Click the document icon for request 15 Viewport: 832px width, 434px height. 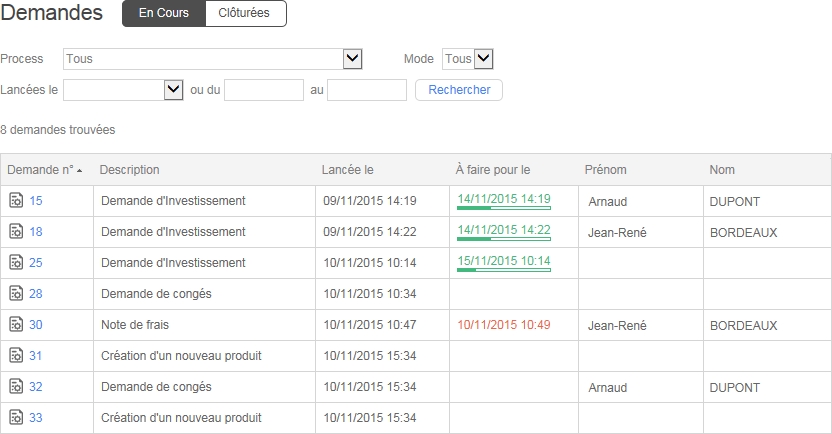(x=16, y=201)
